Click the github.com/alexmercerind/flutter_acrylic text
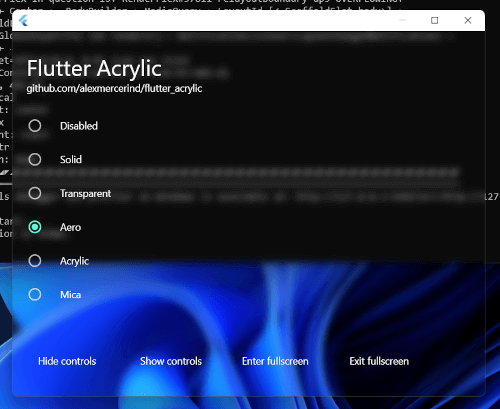The height and width of the screenshot is (409, 500). tap(114, 89)
